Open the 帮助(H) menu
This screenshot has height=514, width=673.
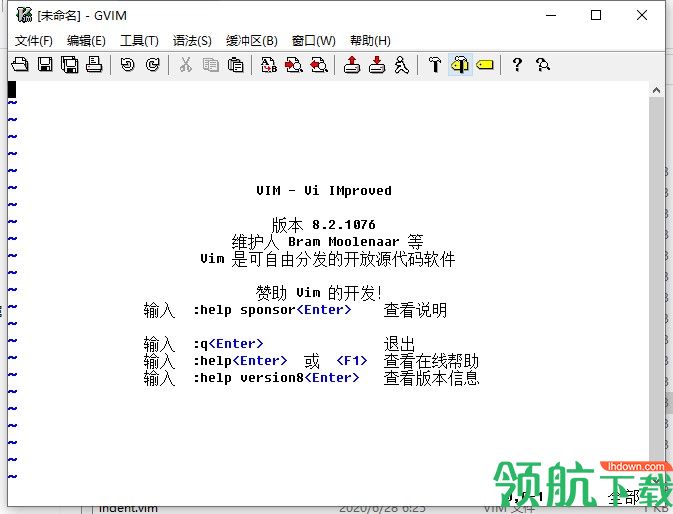click(370, 41)
